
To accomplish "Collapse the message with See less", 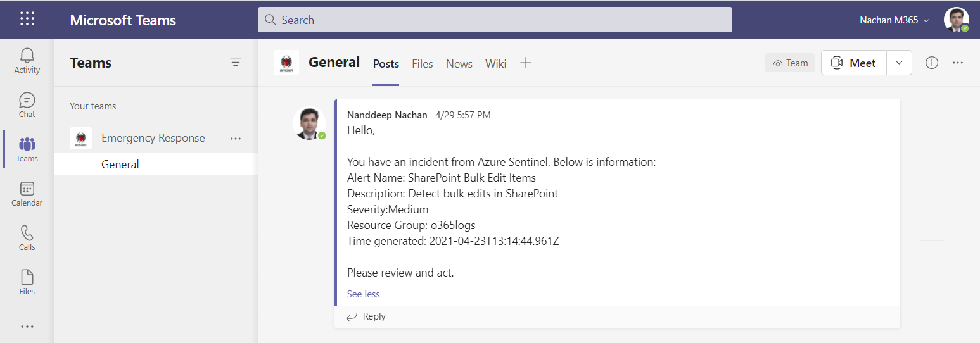I will 364,294.
